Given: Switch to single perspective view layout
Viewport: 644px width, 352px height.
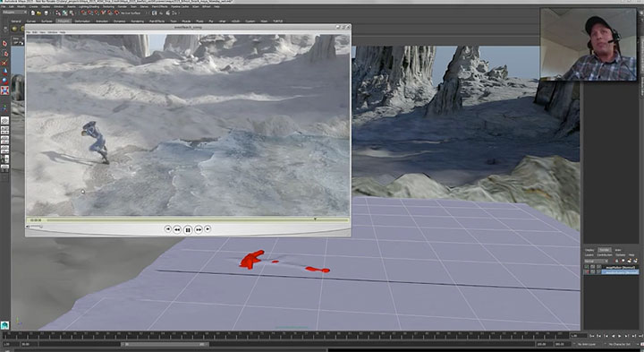Looking at the screenshot, I should point(5,121).
